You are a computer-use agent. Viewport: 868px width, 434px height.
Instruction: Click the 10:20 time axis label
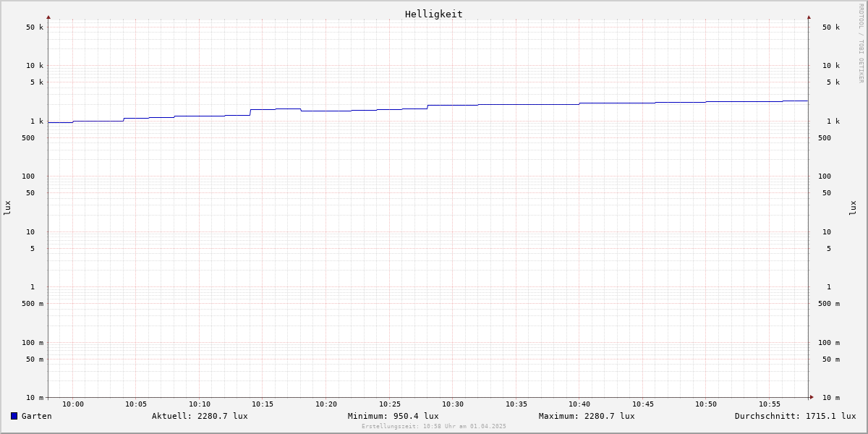(x=326, y=404)
